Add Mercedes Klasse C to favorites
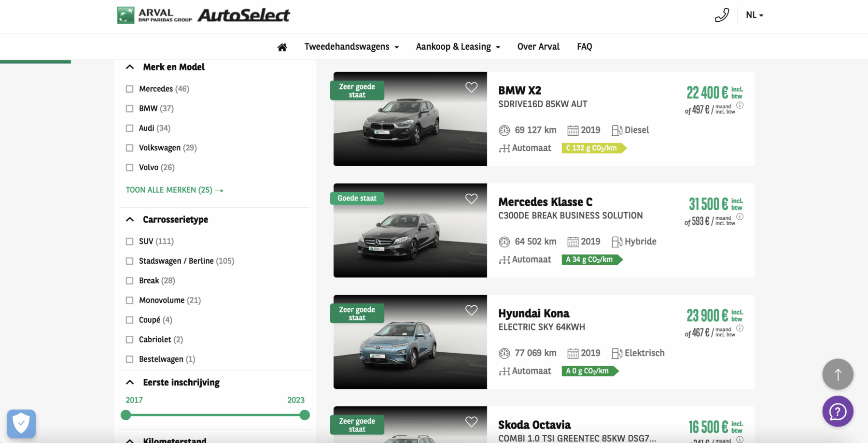Image resolution: width=868 pixels, height=443 pixels. (471, 199)
